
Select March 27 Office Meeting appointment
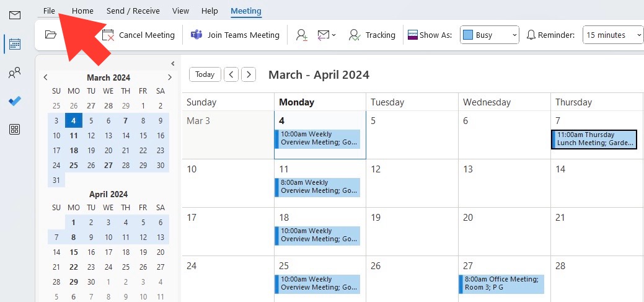click(501, 283)
